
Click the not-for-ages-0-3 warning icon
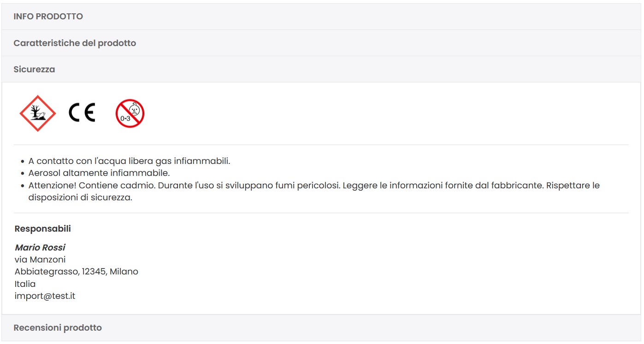pos(130,113)
